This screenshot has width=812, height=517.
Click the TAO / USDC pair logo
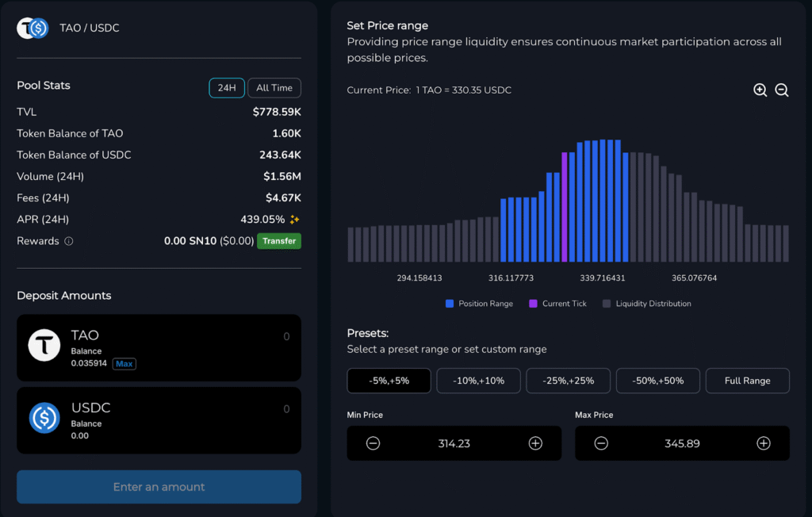[x=33, y=29]
